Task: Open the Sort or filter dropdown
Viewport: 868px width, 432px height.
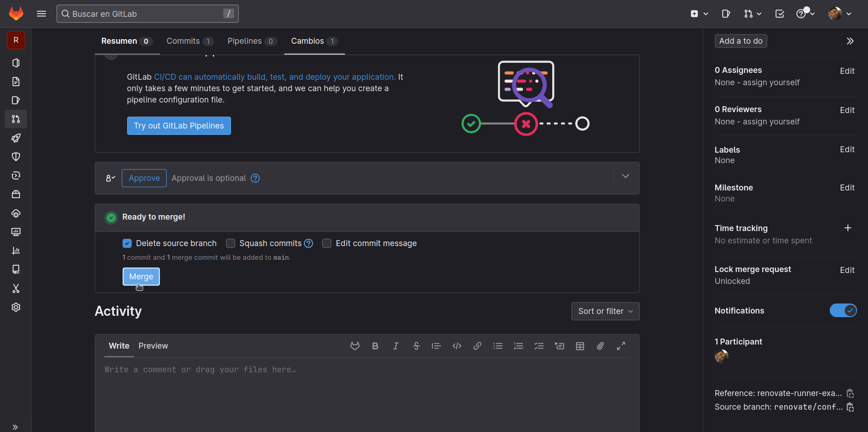Action: (606, 311)
